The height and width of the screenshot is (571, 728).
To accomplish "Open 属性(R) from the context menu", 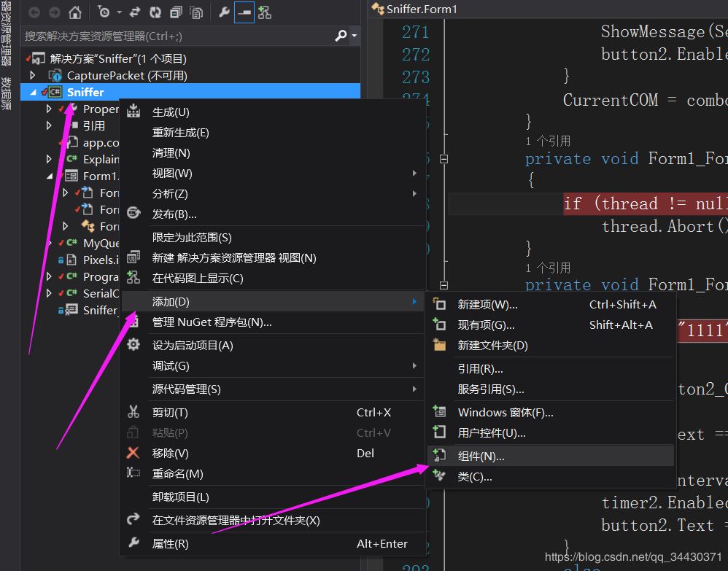I will (x=273, y=543).
